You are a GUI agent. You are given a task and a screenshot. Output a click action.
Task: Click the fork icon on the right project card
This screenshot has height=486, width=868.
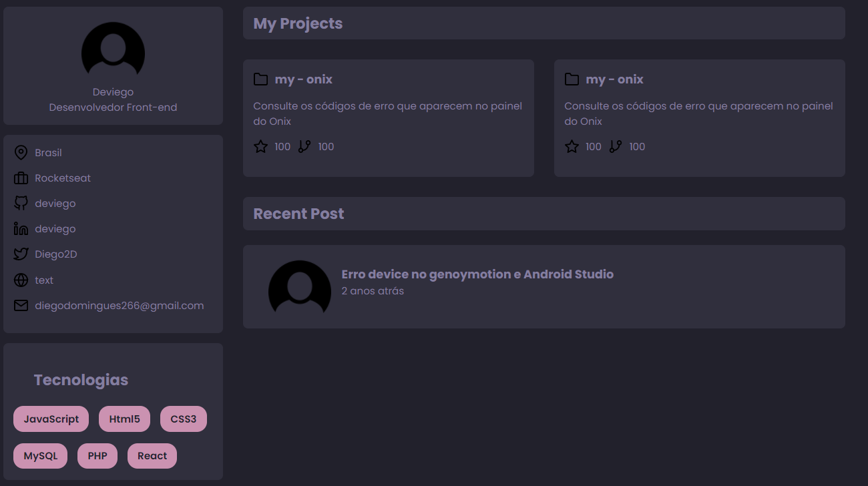615,146
